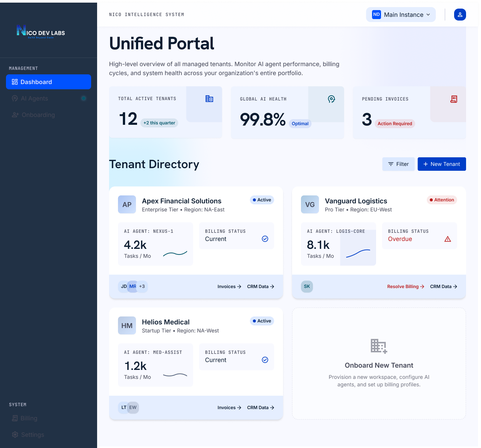Open Invoices link for Helios Medical
The width and height of the screenshot is (481, 448).
click(x=229, y=408)
